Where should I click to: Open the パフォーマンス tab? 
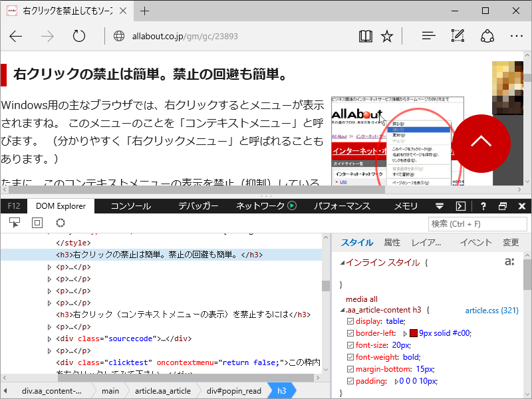pyautogui.click(x=342, y=206)
